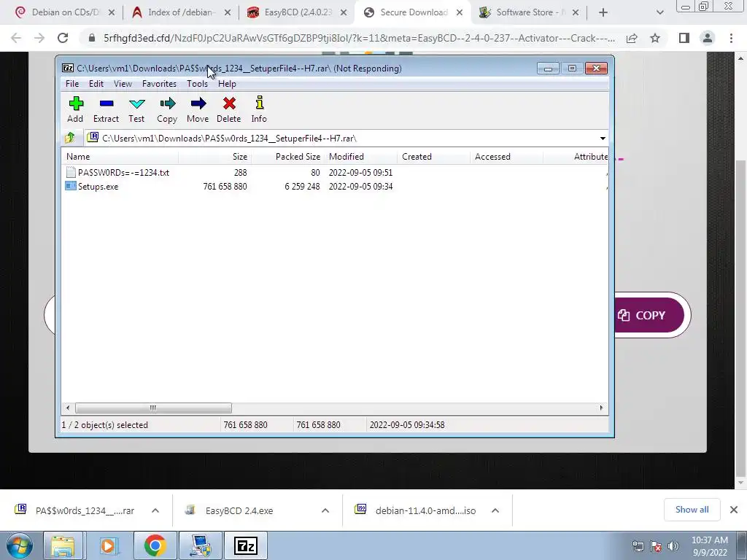The width and height of the screenshot is (747, 560).
Task: Open the Favorites menu
Action: tap(159, 84)
